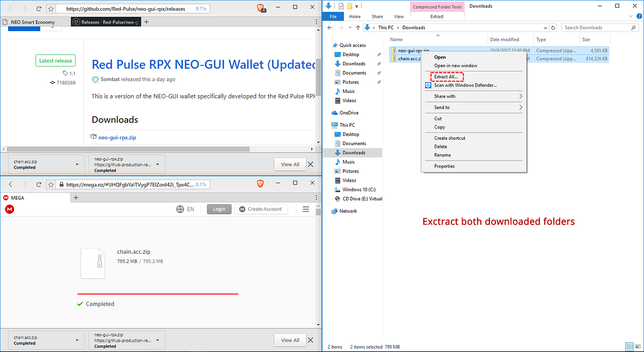
Task: Go back in File Explorer
Action: (x=330, y=27)
